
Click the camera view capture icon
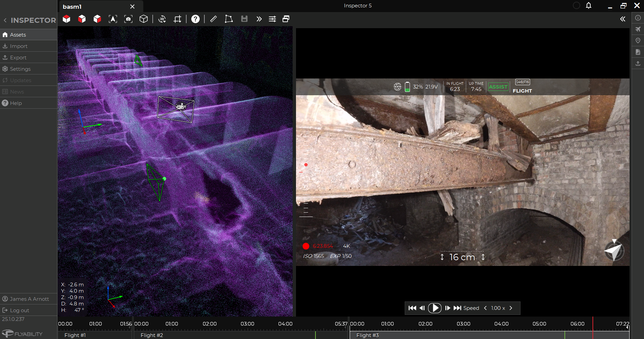click(128, 19)
